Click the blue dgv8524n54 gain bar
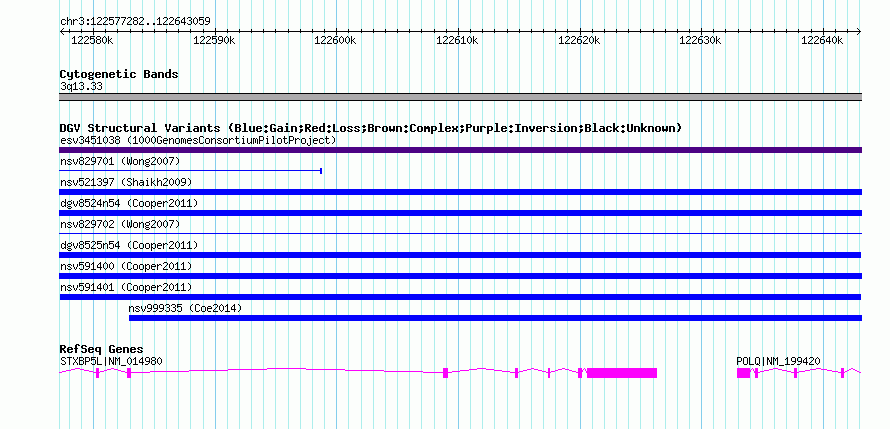890x429 pixels. point(460,213)
